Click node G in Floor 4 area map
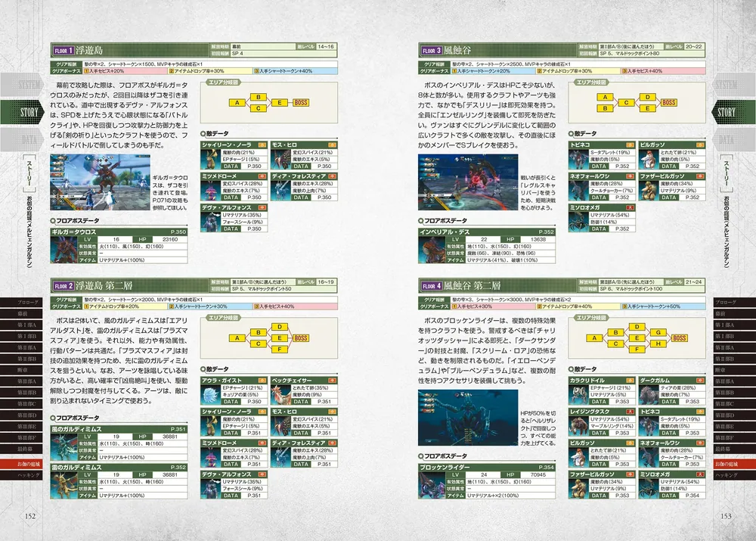 pyautogui.click(x=658, y=332)
